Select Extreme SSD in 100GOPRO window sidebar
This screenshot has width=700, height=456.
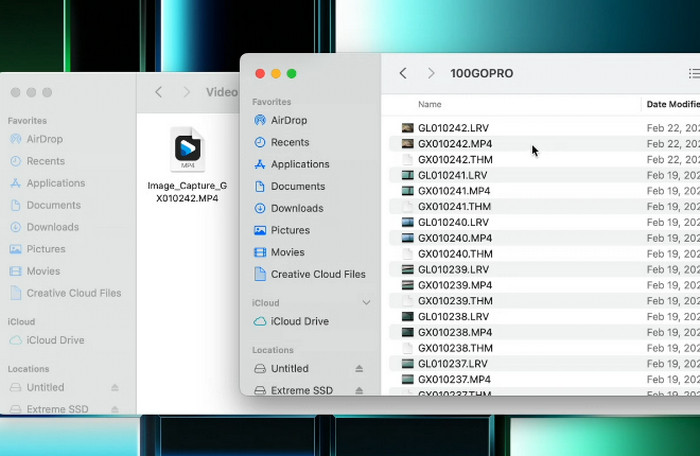(293, 390)
